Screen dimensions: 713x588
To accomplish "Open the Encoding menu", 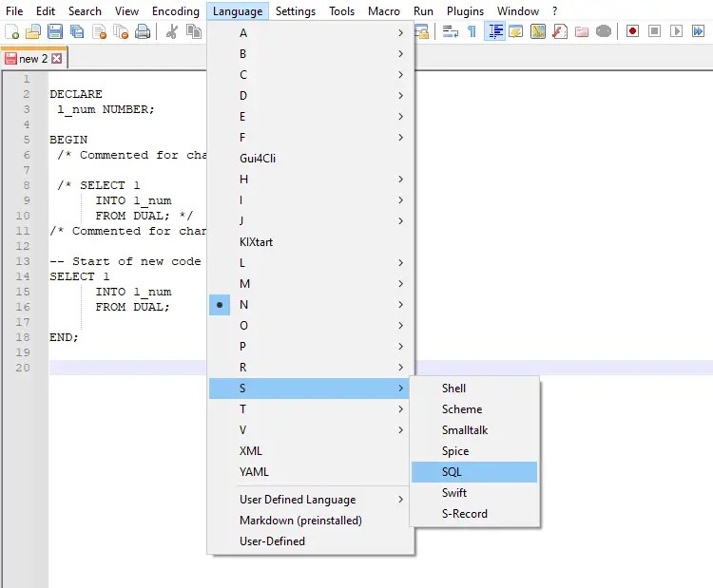I will 176,10.
